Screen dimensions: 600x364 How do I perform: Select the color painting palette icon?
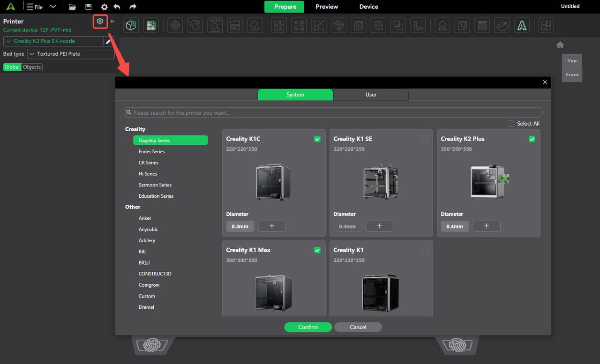(x=502, y=26)
